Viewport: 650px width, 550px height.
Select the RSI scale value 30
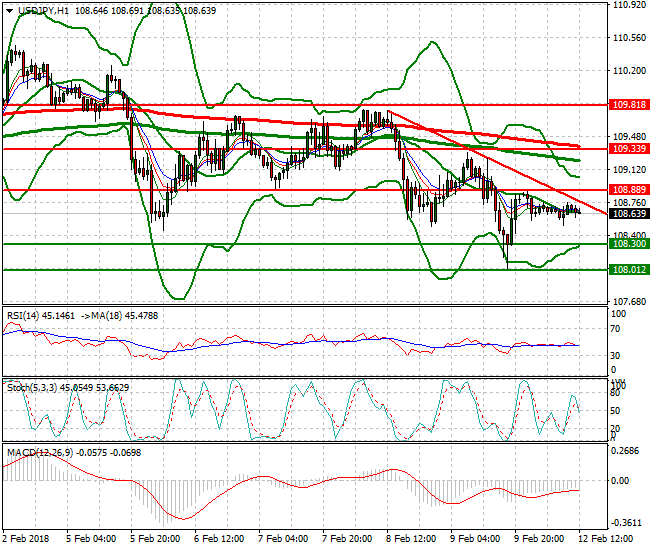click(616, 356)
